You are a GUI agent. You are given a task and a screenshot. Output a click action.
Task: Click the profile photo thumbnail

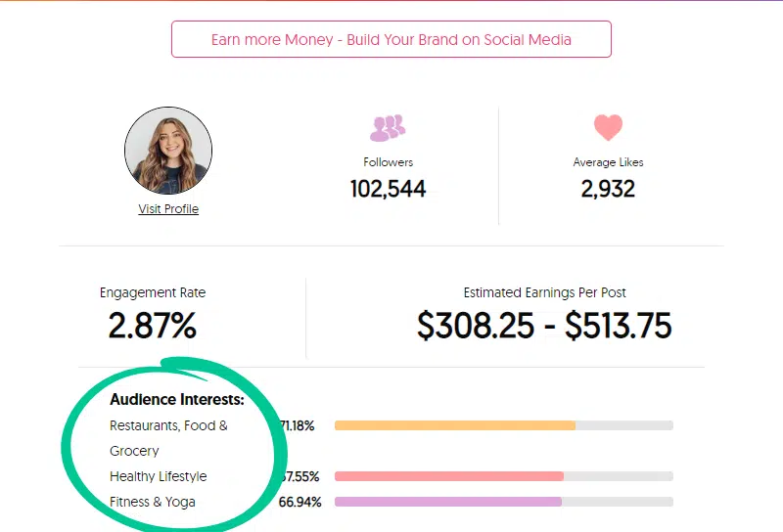point(168,151)
